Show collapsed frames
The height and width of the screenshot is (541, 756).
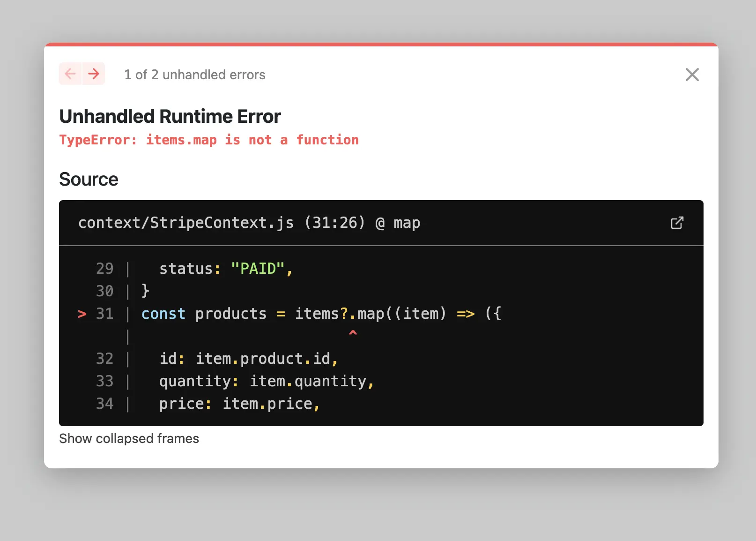(129, 438)
